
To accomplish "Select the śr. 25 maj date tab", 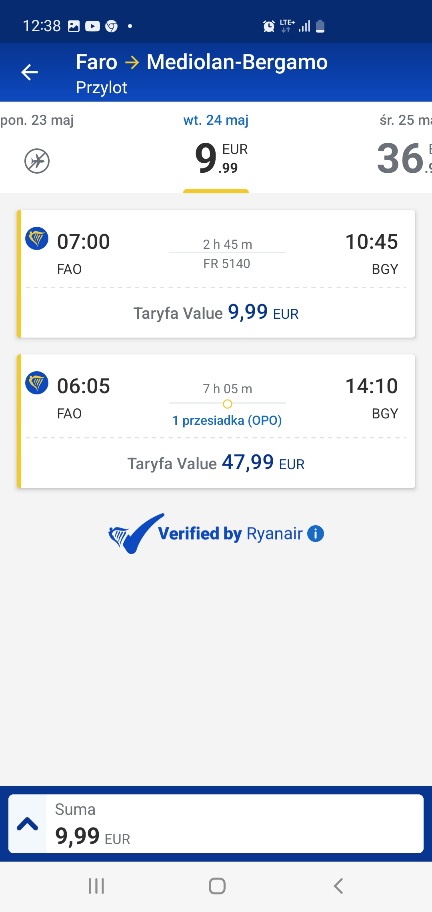I will pyautogui.click(x=404, y=148).
